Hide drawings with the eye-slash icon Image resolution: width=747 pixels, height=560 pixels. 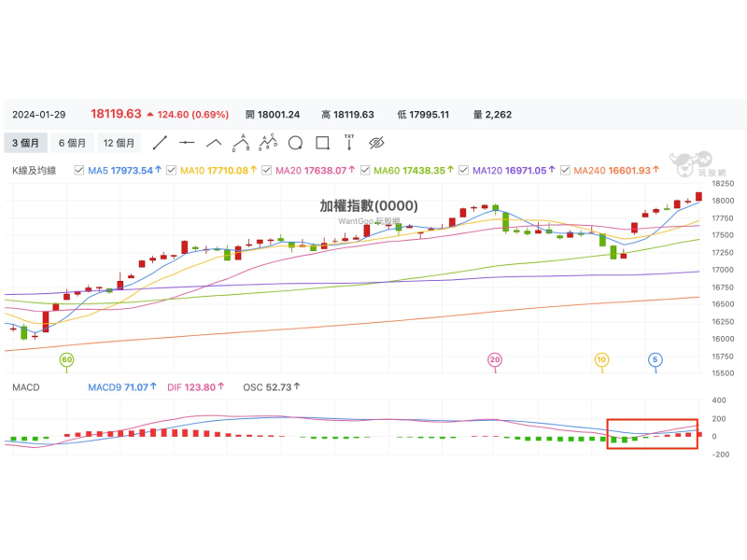point(377,143)
